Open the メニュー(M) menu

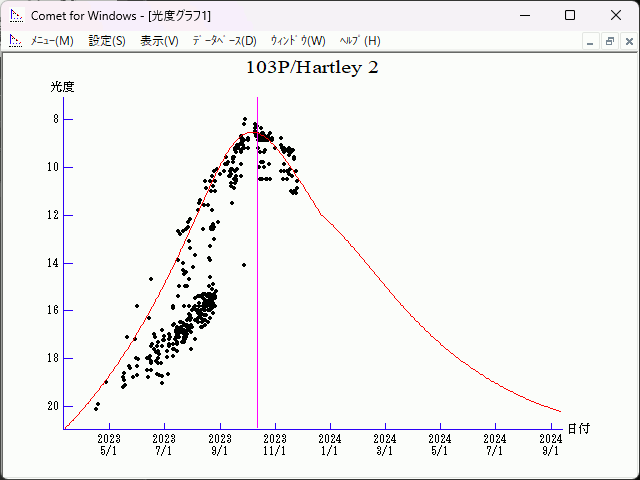(52, 41)
